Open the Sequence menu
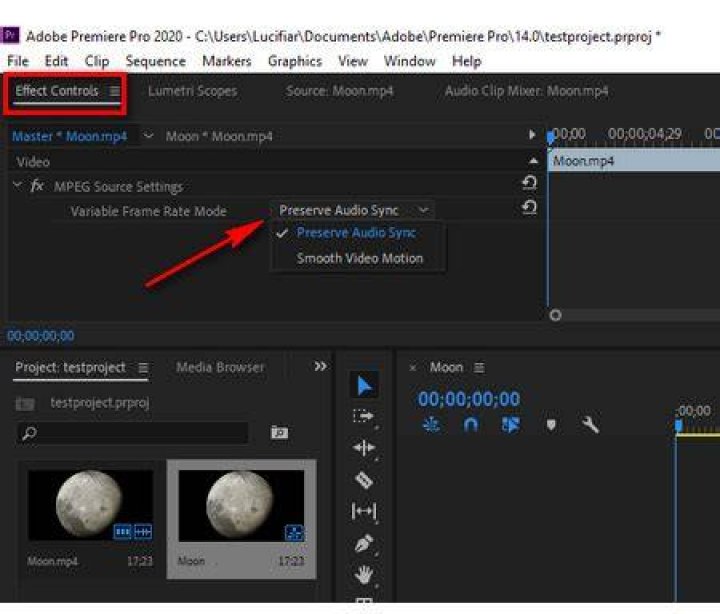 click(156, 61)
